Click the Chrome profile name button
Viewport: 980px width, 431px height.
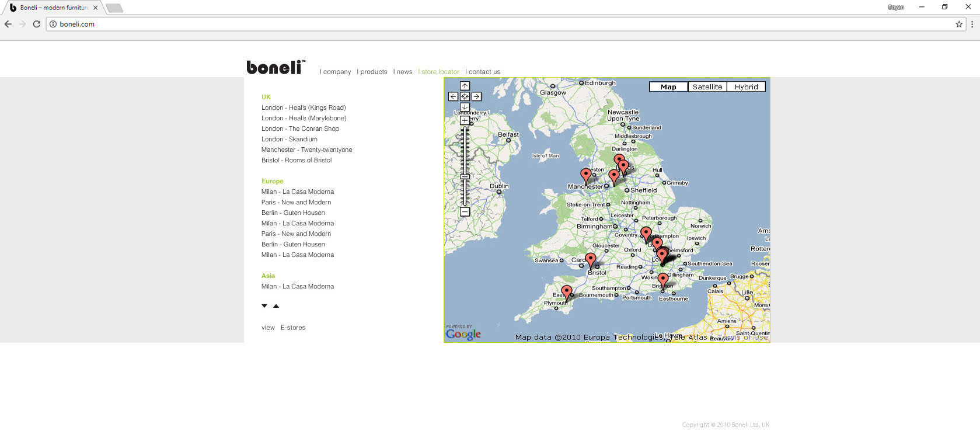click(896, 7)
